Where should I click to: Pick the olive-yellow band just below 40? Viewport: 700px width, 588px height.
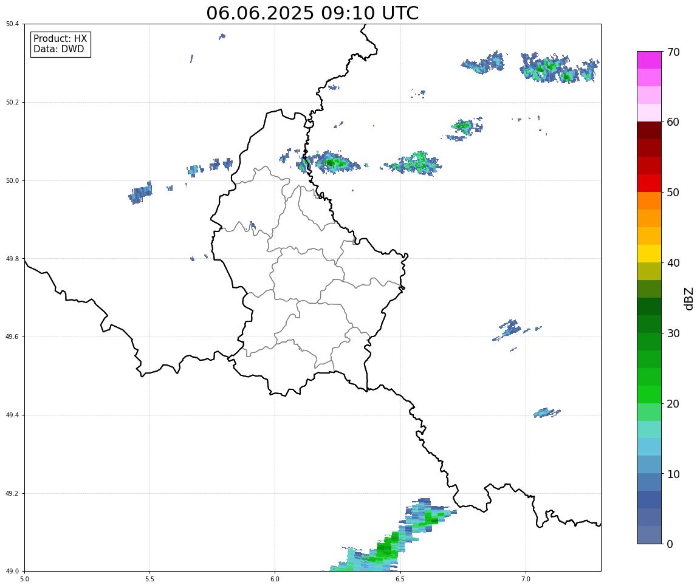649,272
